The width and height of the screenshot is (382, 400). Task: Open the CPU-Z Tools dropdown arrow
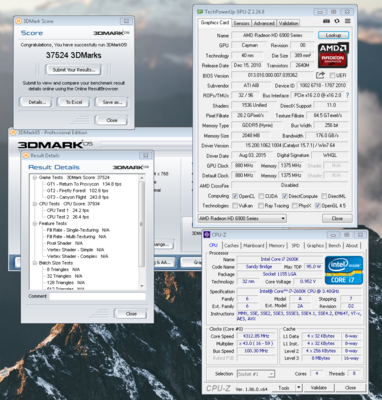299,387
